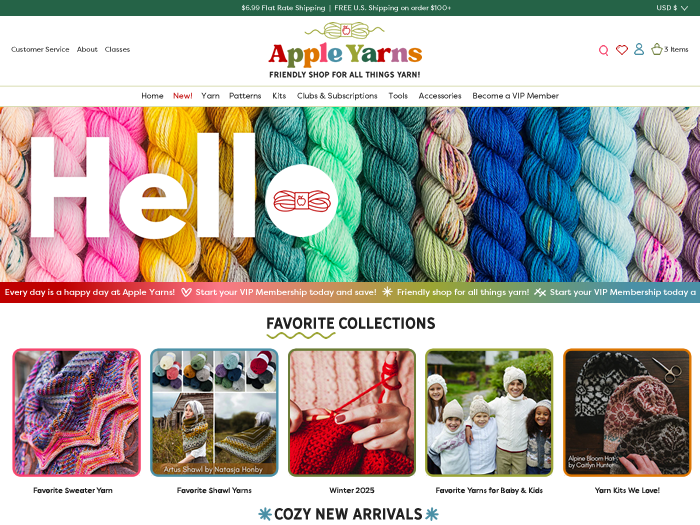This screenshot has height=525, width=700.
Task: Open the Clubs & Subscriptions menu
Action: [337, 96]
